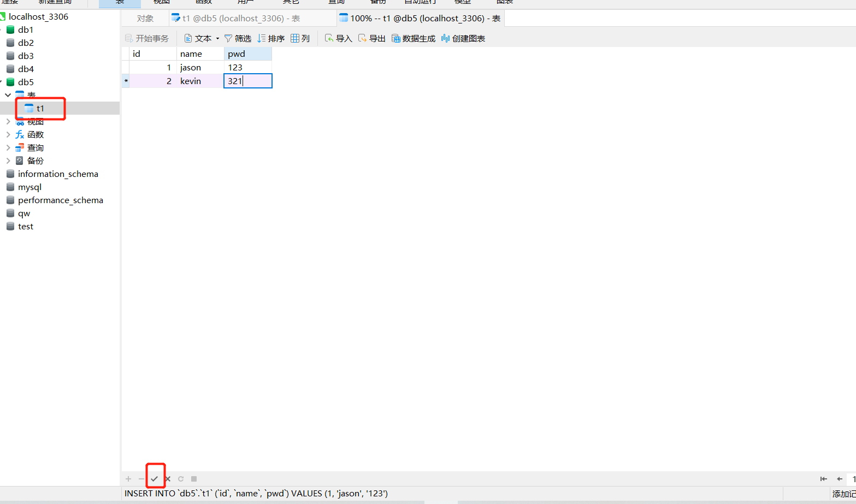Click the 导入 import button
Viewport: 856px width, 504px height.
click(338, 38)
